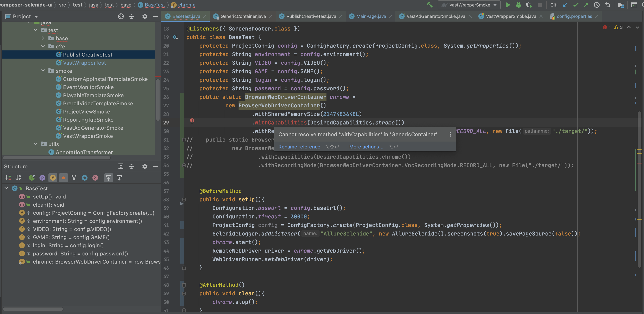The height and width of the screenshot is (314, 644).
Task: Collapse the e2e folder in the Project tree
Action: [x=43, y=46]
